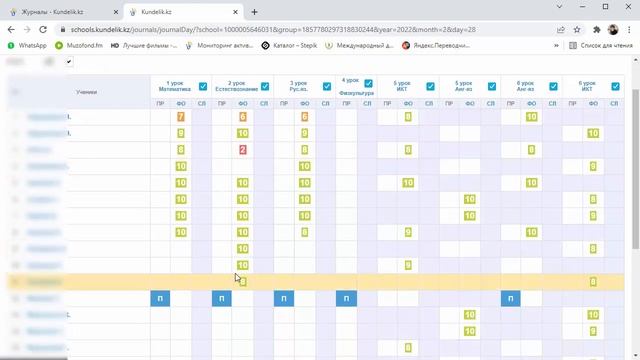Click the Ученики column header
The image size is (640, 360).
pyautogui.click(x=87, y=92)
